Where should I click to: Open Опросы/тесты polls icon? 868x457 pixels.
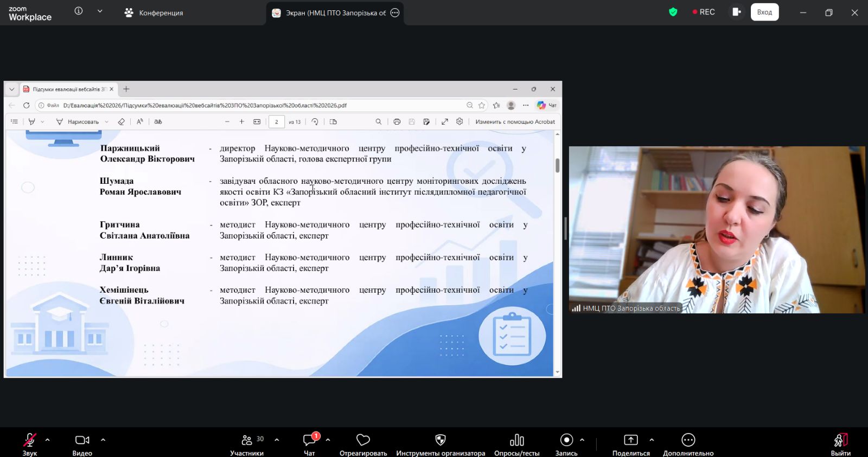[x=516, y=440]
